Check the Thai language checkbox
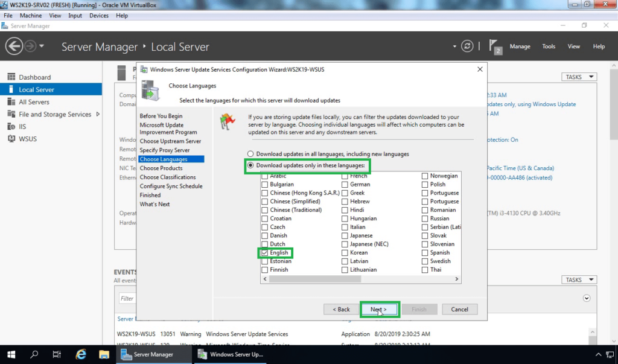The height and width of the screenshot is (364, 618). click(x=425, y=270)
